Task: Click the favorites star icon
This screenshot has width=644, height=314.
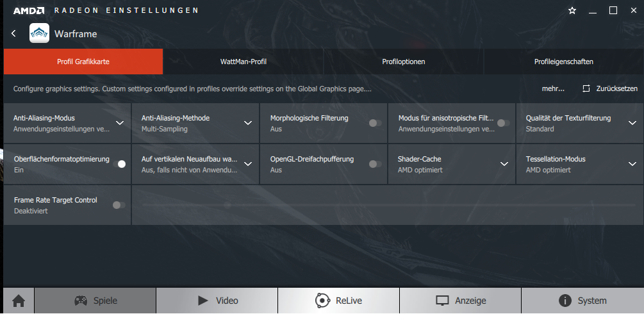Action: pyautogui.click(x=572, y=11)
